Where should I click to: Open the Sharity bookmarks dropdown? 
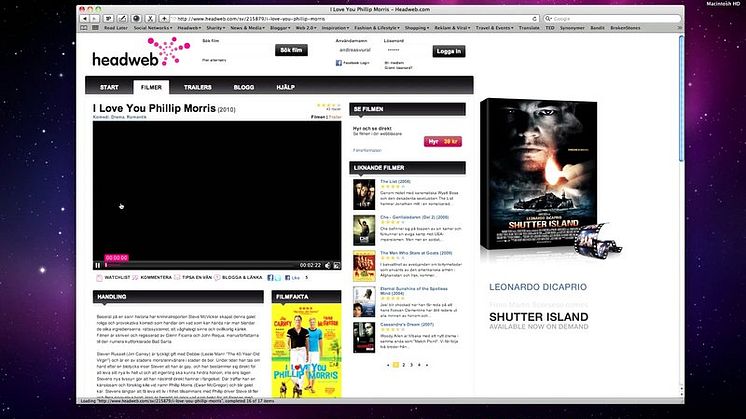coord(216,28)
